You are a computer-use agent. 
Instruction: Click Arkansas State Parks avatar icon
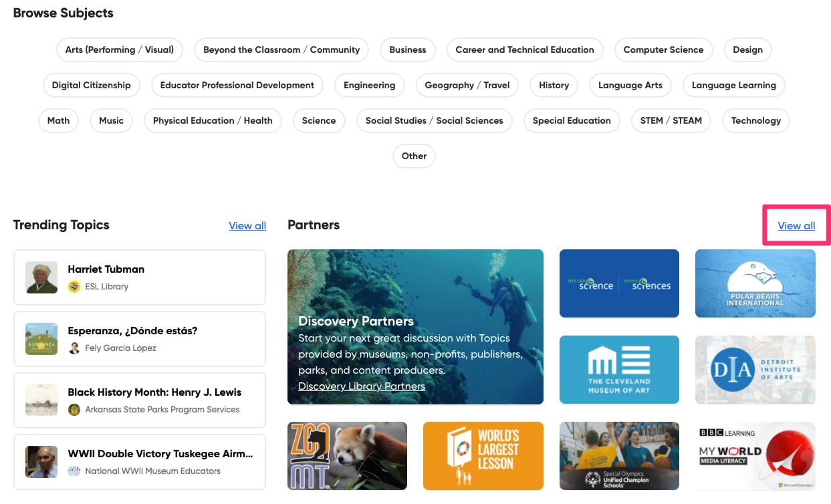coord(74,410)
